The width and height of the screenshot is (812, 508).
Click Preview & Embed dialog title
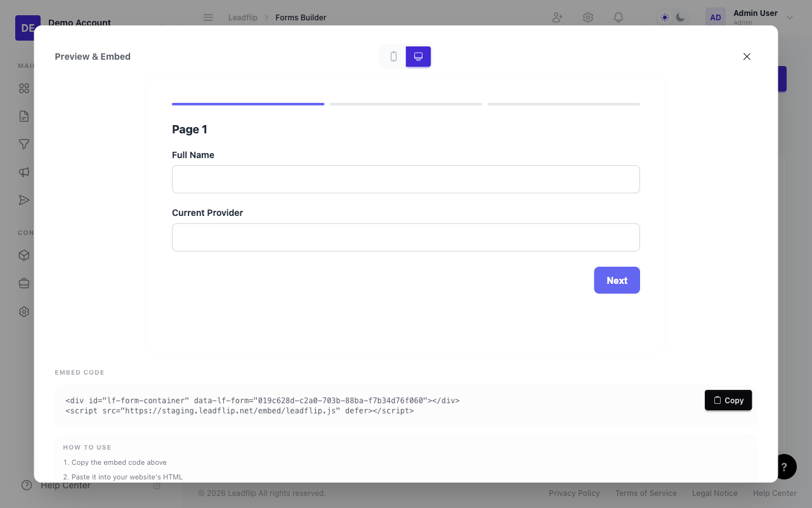point(93,57)
